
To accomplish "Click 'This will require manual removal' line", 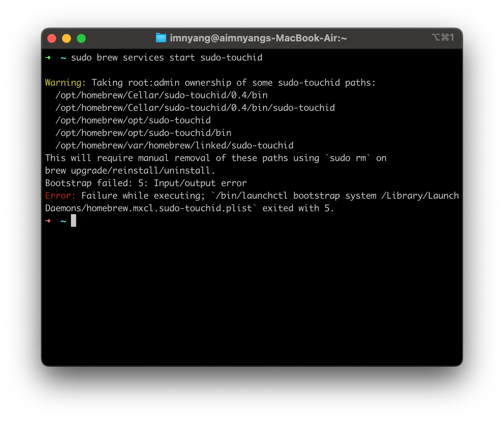I will coord(216,158).
